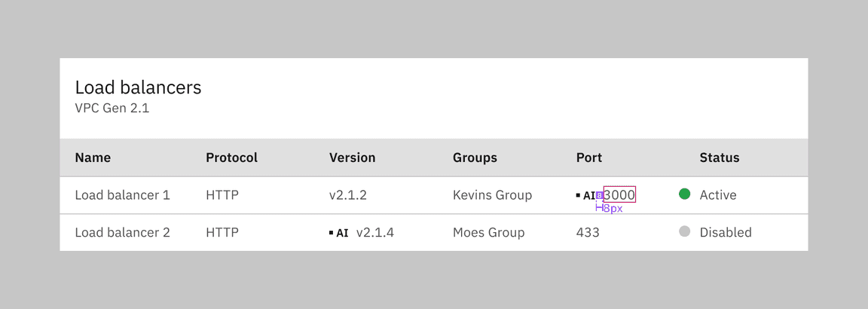Click the Version column header
868x309 pixels.
(352, 158)
